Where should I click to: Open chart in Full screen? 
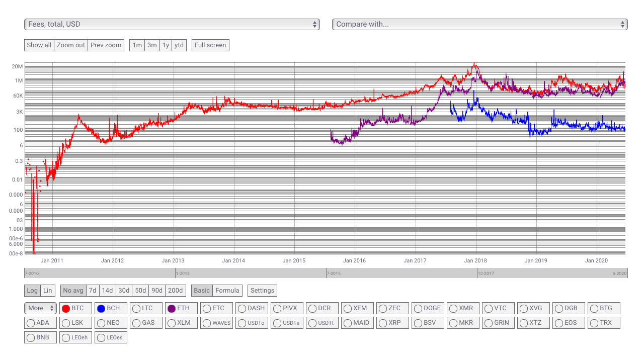(210, 45)
